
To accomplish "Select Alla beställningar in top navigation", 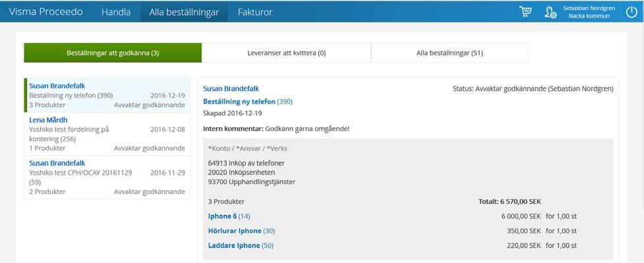I will point(184,12).
